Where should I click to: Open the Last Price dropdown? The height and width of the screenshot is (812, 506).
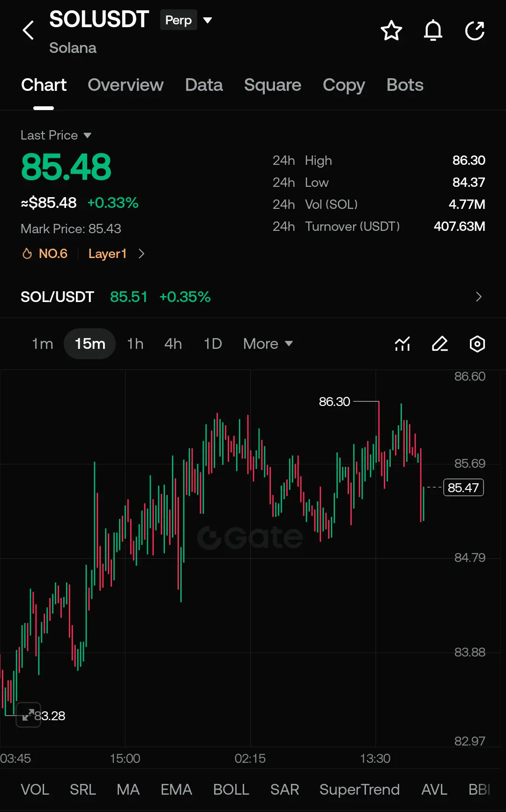[56, 135]
